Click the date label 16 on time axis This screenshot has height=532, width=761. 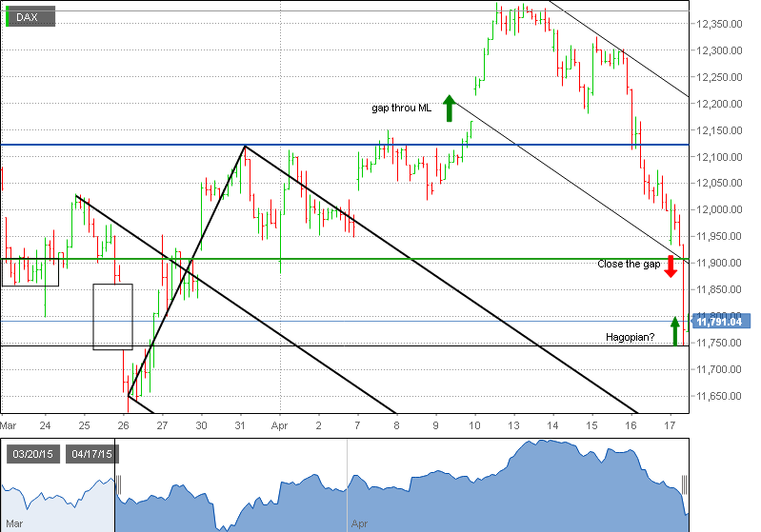[x=631, y=425]
